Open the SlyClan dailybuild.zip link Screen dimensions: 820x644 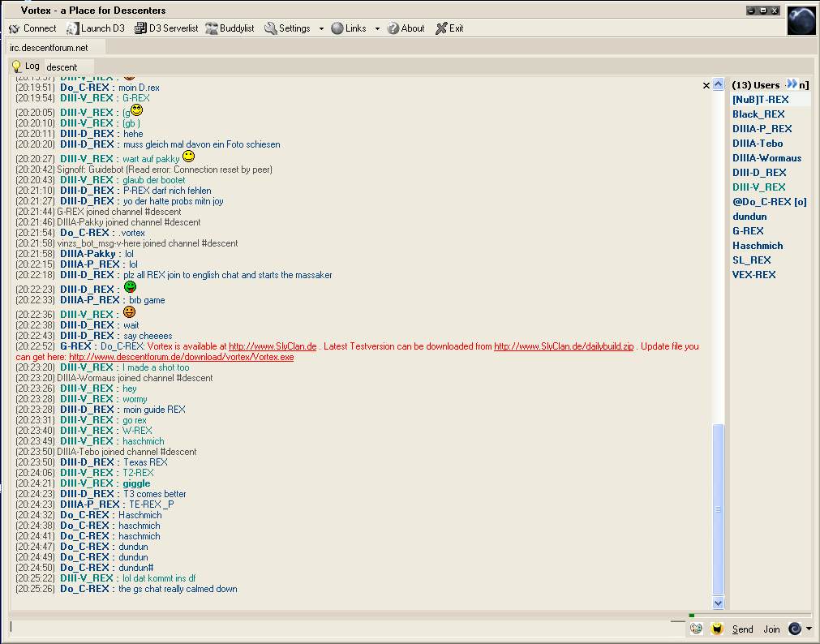click(564, 346)
